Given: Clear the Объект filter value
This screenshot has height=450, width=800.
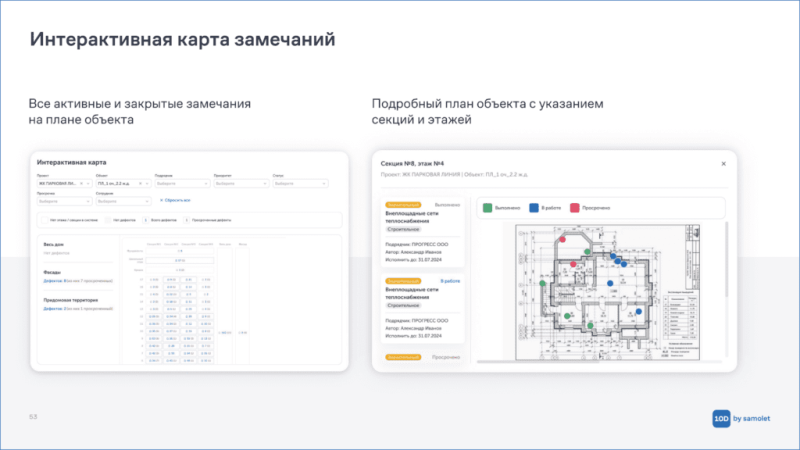Looking at the screenshot, I should (140, 184).
